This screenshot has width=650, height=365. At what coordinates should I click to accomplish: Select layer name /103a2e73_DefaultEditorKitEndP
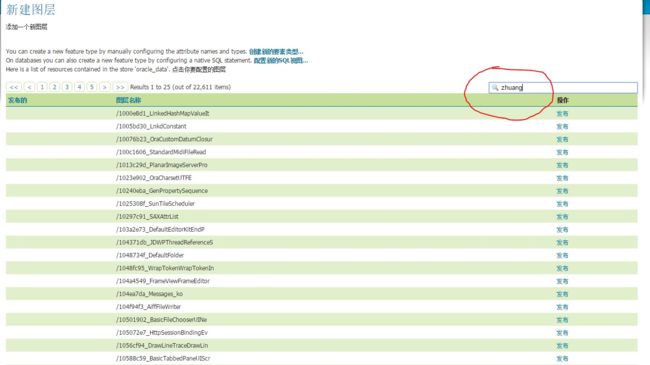pos(160,229)
